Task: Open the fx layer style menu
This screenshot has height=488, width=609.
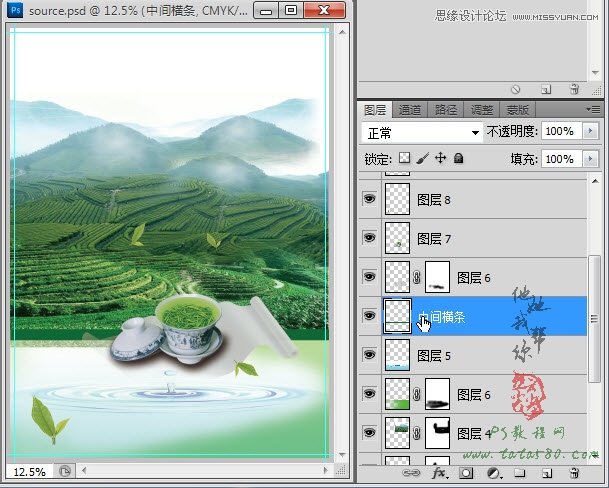Action: coord(440,473)
